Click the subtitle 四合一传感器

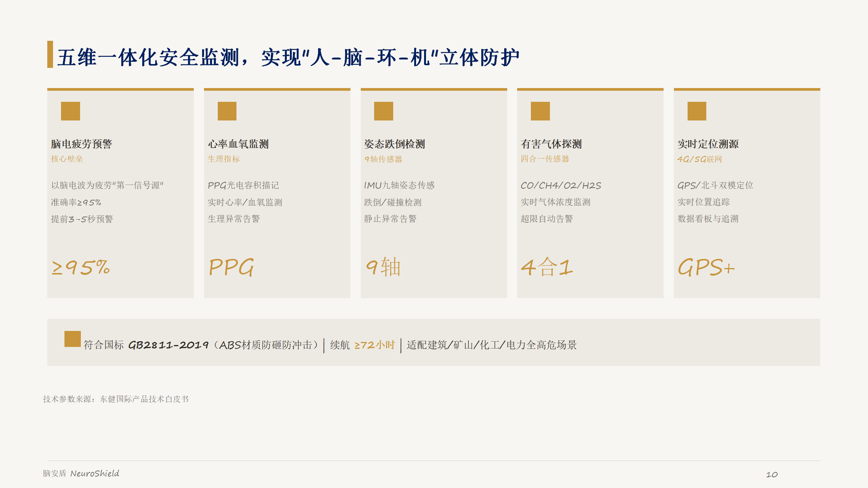[545, 159]
